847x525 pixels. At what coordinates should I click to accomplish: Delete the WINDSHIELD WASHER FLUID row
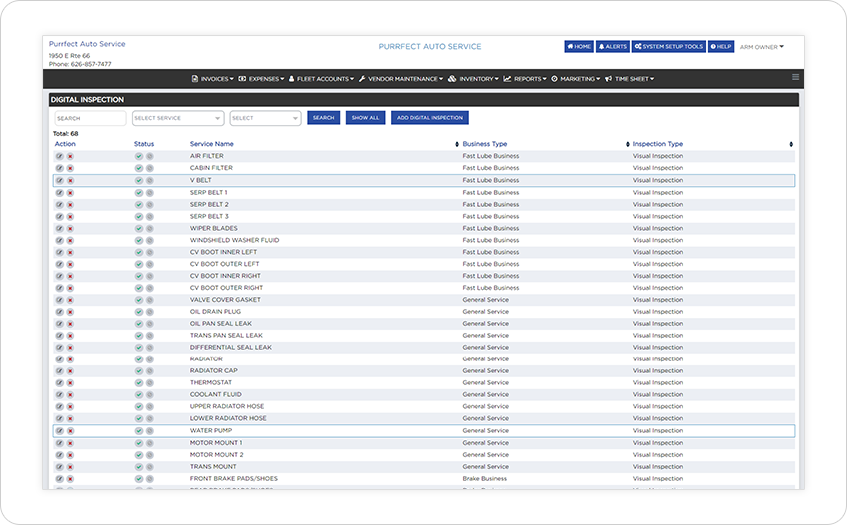[70, 240]
